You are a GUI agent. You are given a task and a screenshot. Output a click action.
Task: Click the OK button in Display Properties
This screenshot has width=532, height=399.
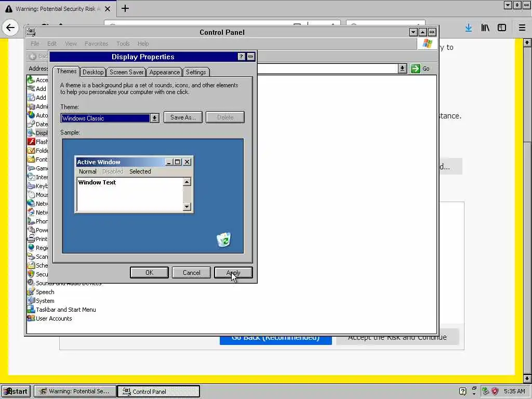click(149, 272)
